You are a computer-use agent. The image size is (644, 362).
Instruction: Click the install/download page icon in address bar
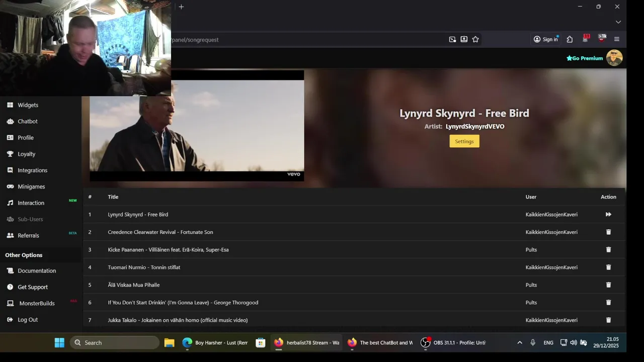[464, 39]
